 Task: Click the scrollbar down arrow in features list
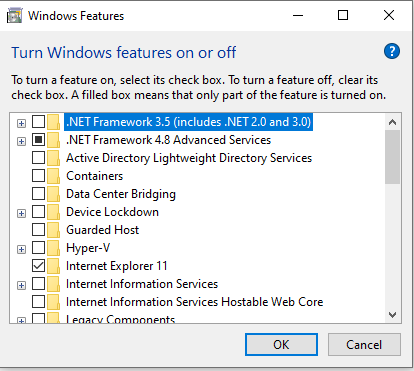pos(392,315)
